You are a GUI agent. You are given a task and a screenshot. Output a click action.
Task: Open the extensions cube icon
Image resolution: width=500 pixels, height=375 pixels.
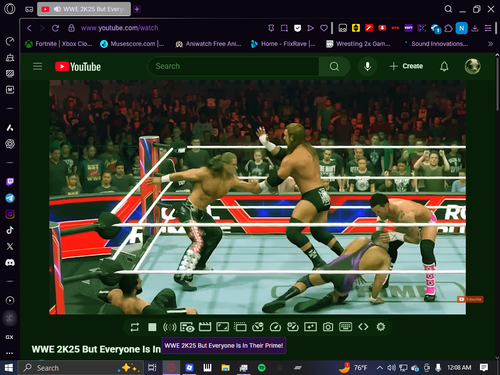[x=448, y=28]
